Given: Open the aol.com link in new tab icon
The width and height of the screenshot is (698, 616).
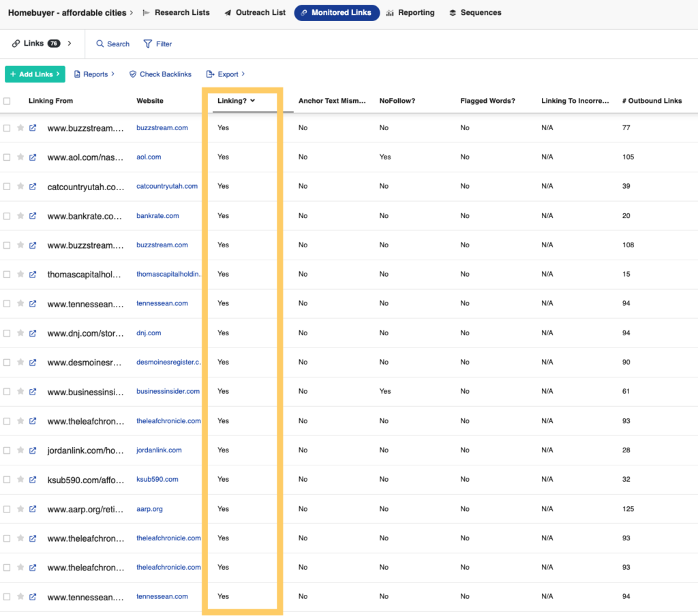Looking at the screenshot, I should pos(33,157).
